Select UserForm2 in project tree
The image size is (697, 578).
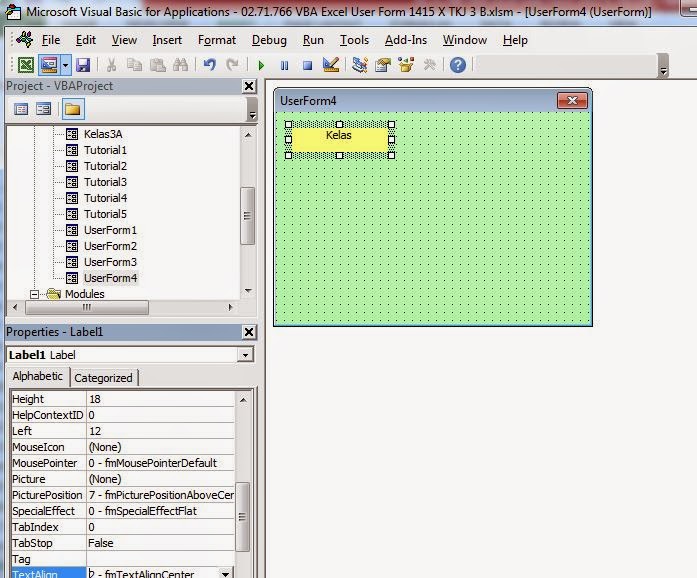[x=110, y=246]
